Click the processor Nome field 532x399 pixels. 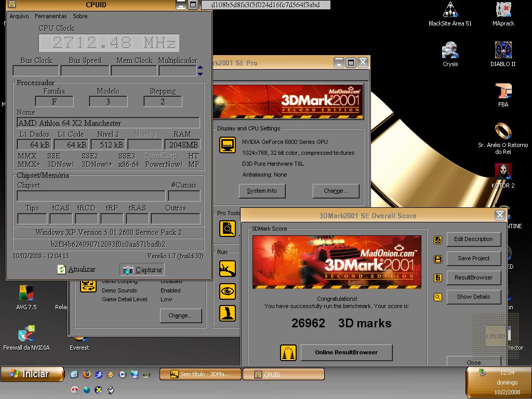tap(108, 123)
